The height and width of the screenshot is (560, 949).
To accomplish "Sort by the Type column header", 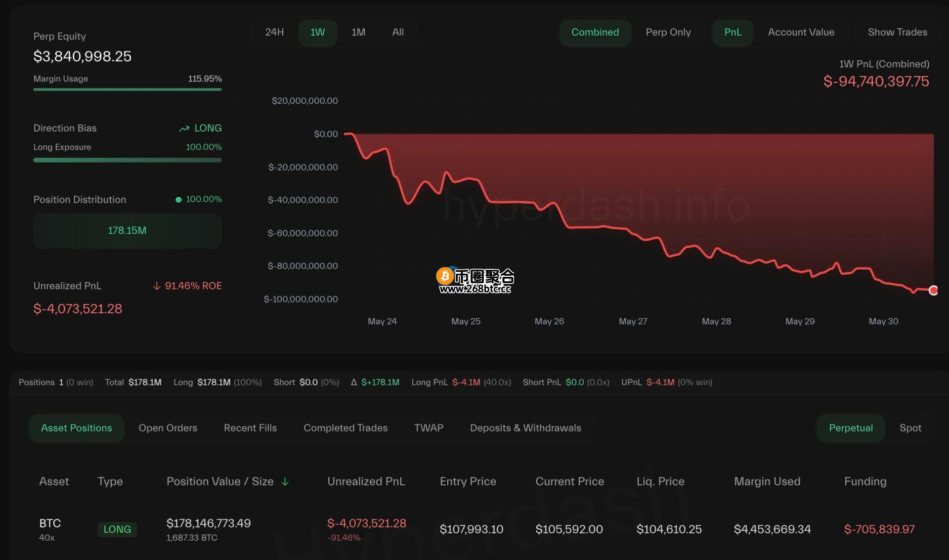I will point(110,481).
